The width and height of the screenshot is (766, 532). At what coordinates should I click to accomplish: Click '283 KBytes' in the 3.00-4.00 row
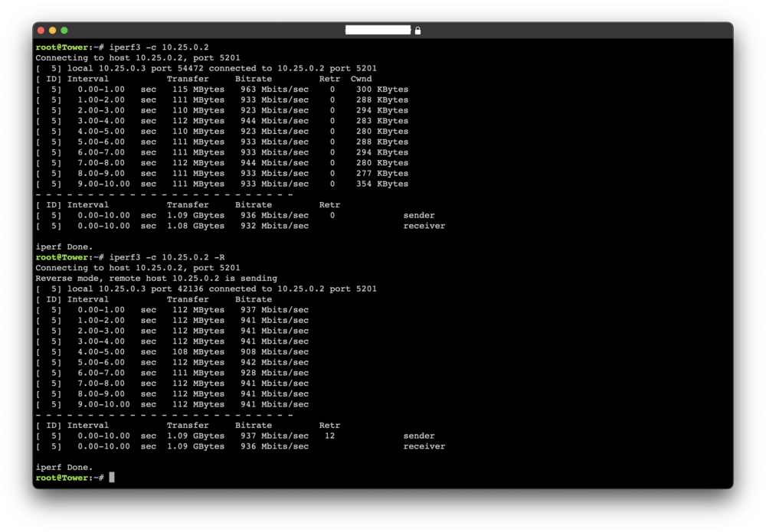[x=382, y=121]
